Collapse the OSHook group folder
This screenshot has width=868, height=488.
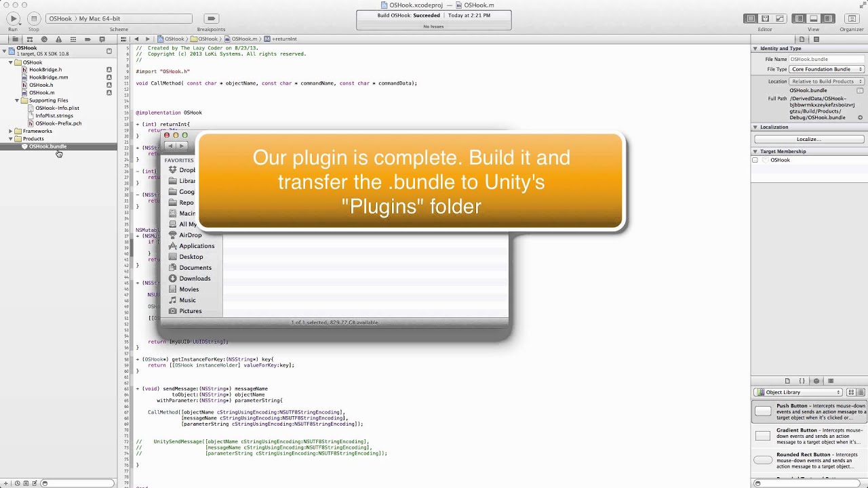point(10,62)
